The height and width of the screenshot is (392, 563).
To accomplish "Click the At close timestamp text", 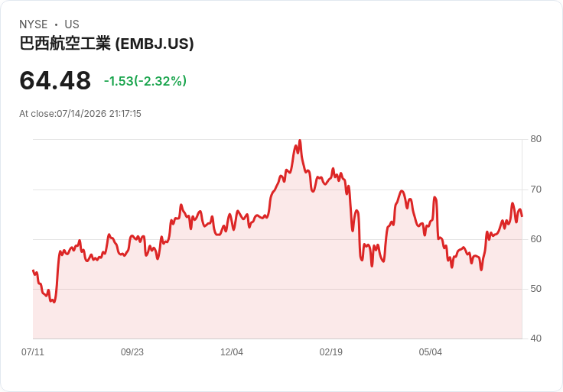I will [80, 114].
